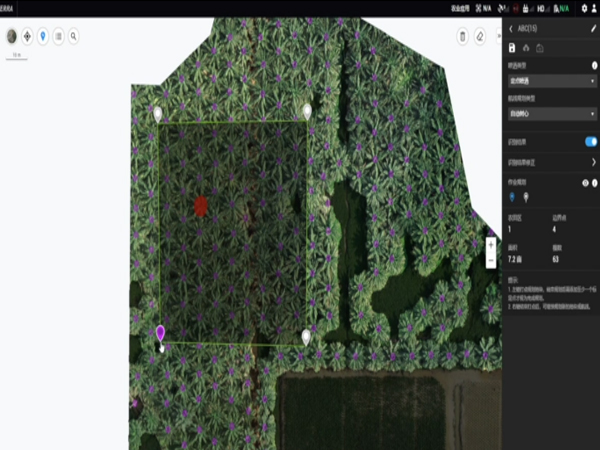This screenshot has height=450, width=600.
Task: Click the area value 7.2
Action: [515, 259]
